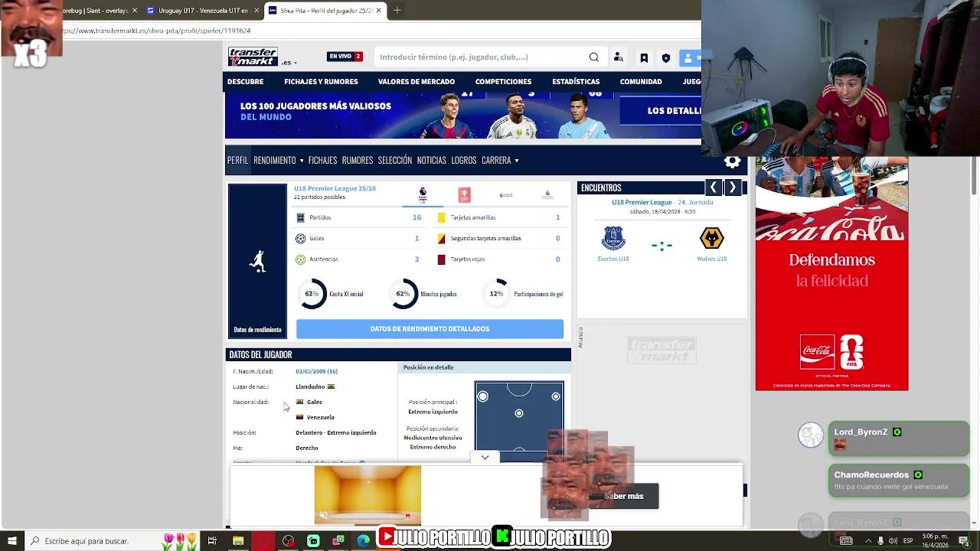Expand player data with chevron-down arrow
Screen dimensions: 980x551
tap(485, 458)
